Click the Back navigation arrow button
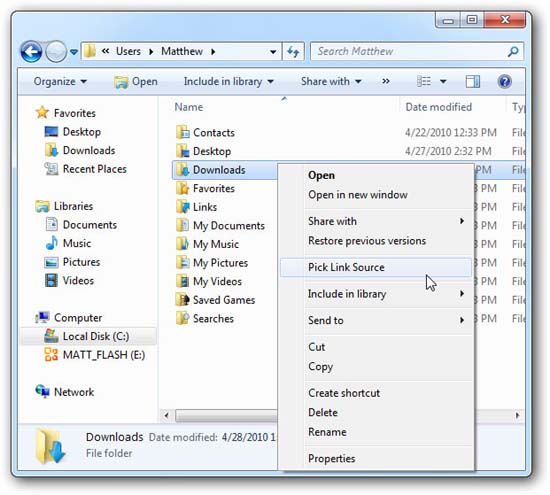 32,52
